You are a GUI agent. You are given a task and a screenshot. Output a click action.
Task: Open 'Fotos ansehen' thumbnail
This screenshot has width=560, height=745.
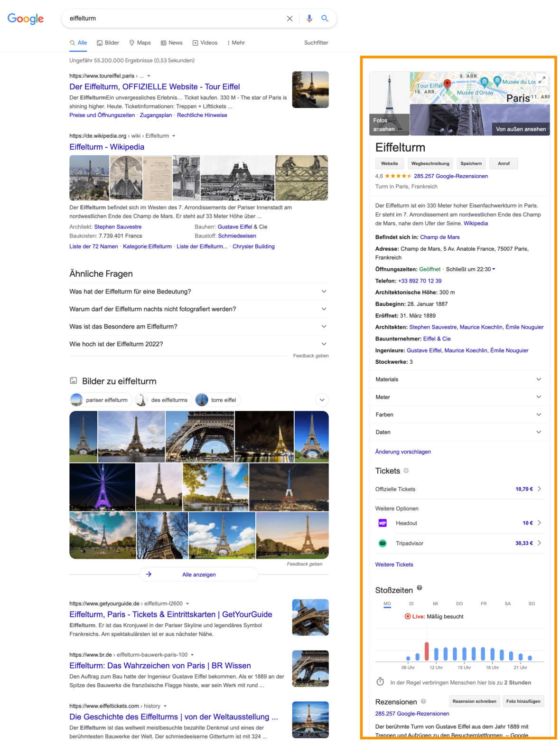[x=390, y=104]
